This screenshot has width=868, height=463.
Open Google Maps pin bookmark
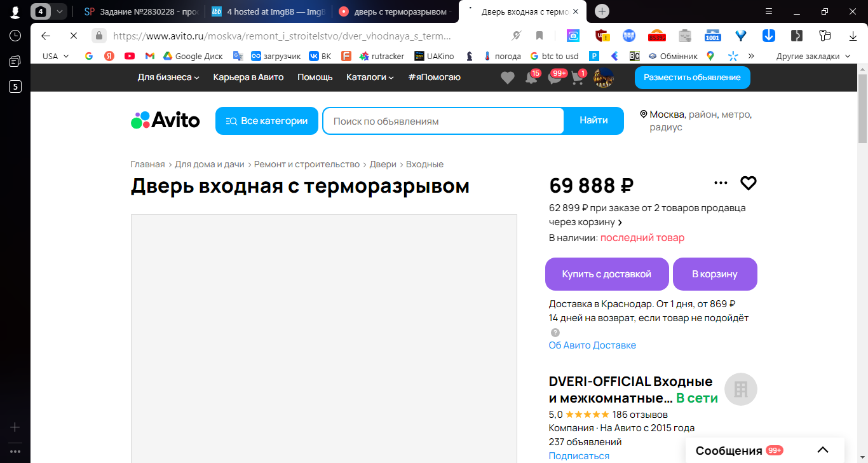(710, 56)
